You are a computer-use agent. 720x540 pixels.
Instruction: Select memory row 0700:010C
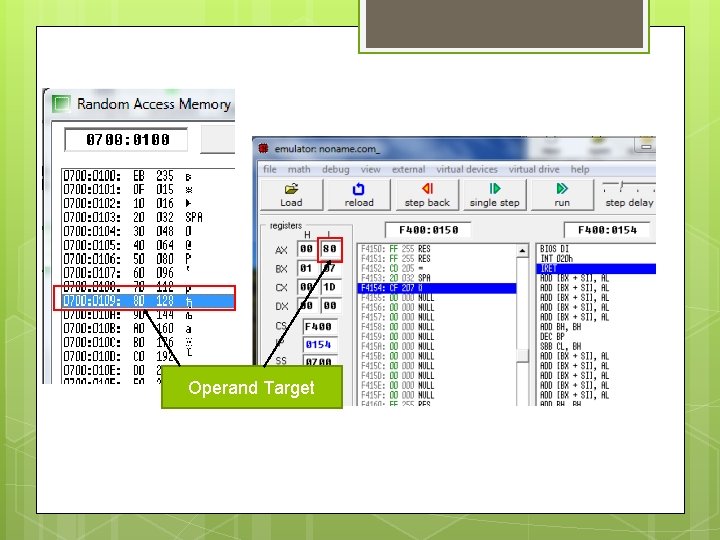(x=148, y=343)
